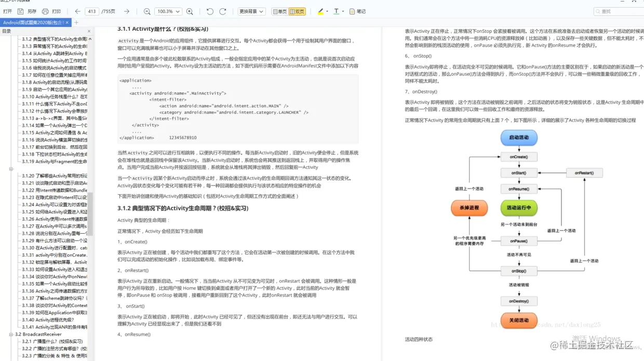The image size is (644, 361).
Task: Open outline item 3.1.26 Activity使用Intent传递数据
Action: coord(55,219)
